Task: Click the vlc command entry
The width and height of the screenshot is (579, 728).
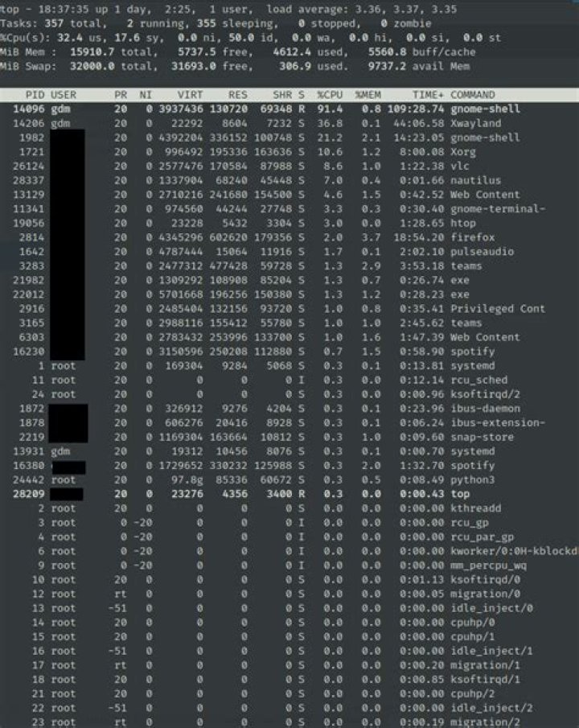Action: [x=460, y=167]
